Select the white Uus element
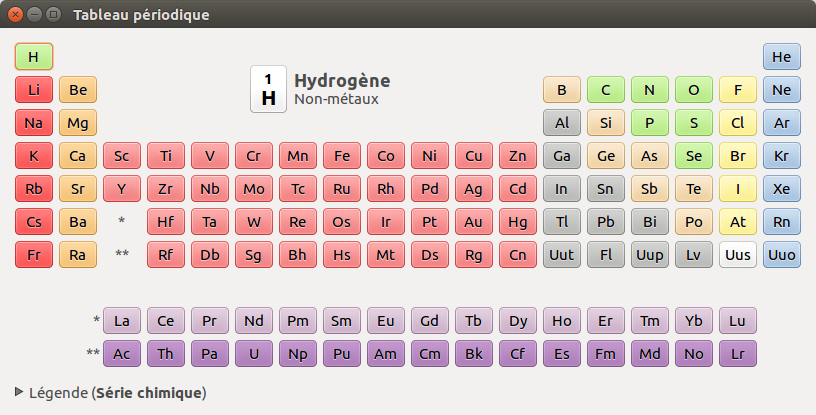816x415 pixels. tap(737, 255)
